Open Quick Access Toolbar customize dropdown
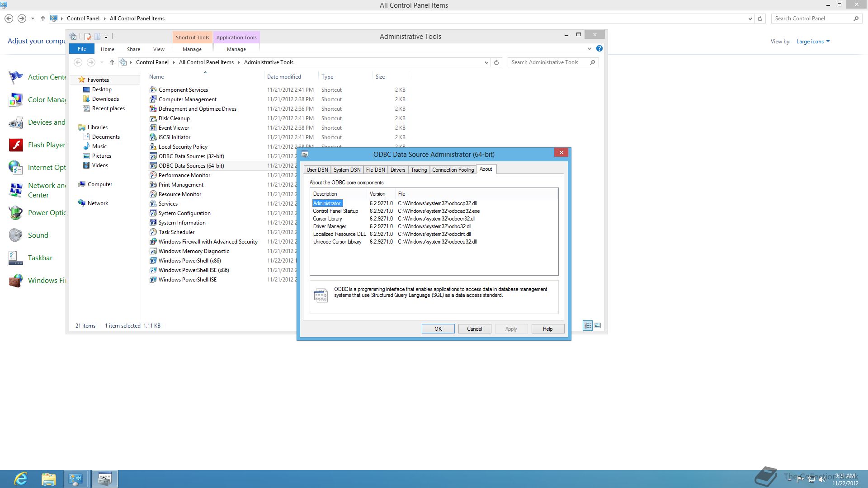Screen dimensions: 868x488 (x=106, y=37)
